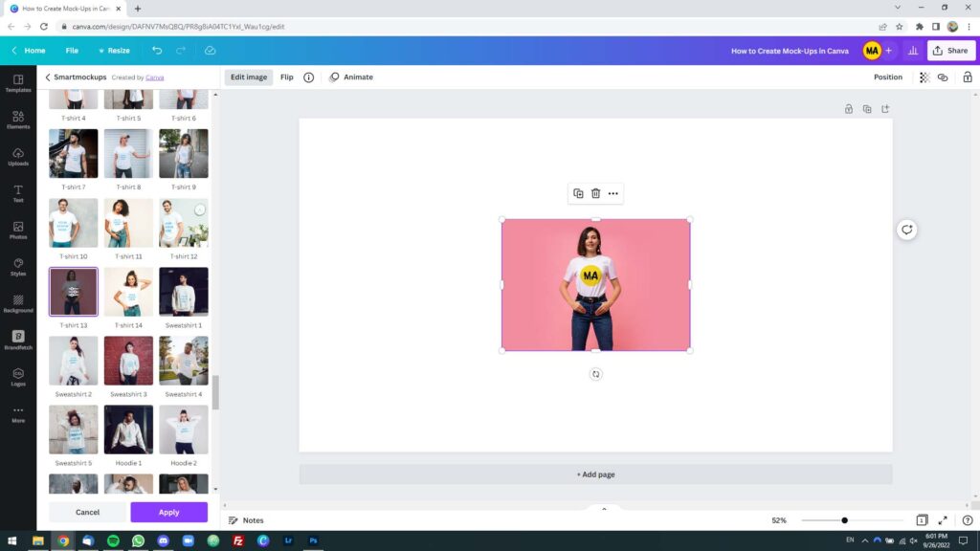Screen dimensions: 980x551
Task: Click the comment refresh bubble at right
Action: pyautogui.click(x=907, y=230)
